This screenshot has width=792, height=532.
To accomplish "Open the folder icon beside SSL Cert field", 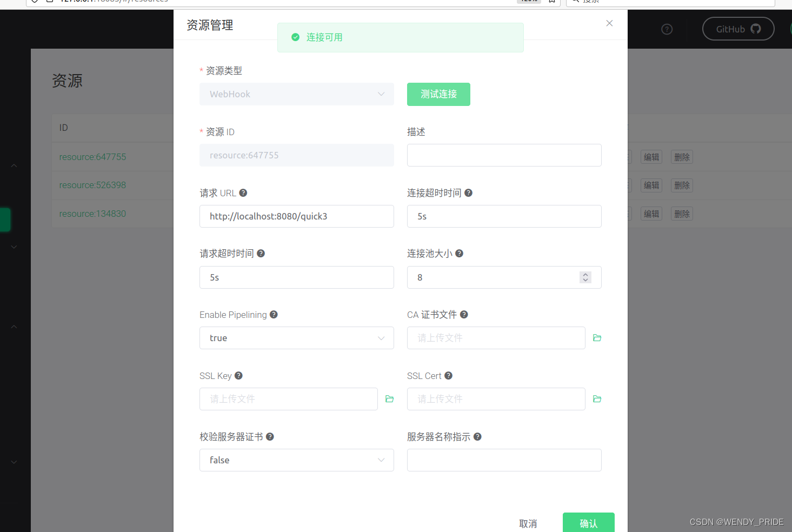I will [x=597, y=398].
